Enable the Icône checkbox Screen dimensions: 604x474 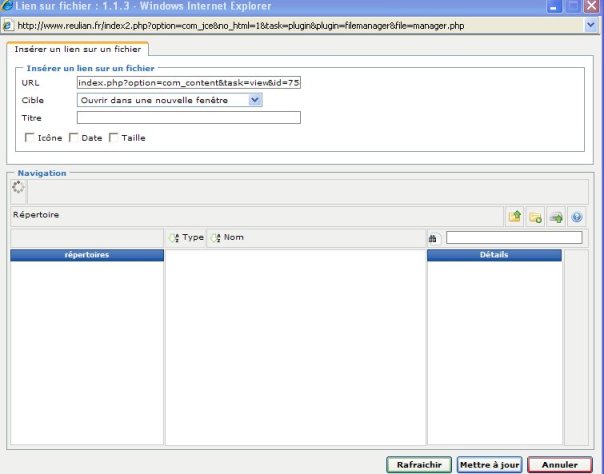coord(29,137)
